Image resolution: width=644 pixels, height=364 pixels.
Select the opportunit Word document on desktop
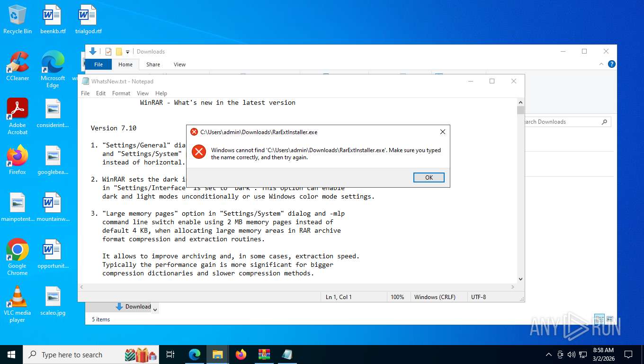pos(53,254)
